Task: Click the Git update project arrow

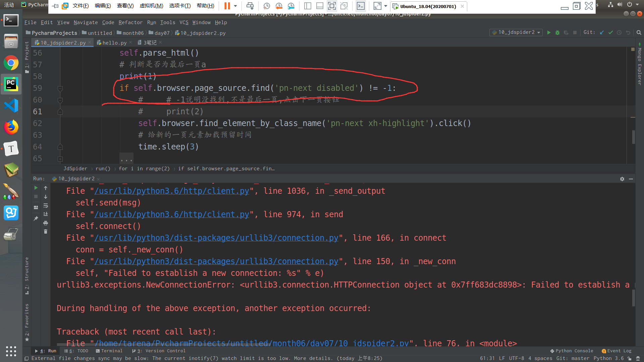Action: click(602, 33)
